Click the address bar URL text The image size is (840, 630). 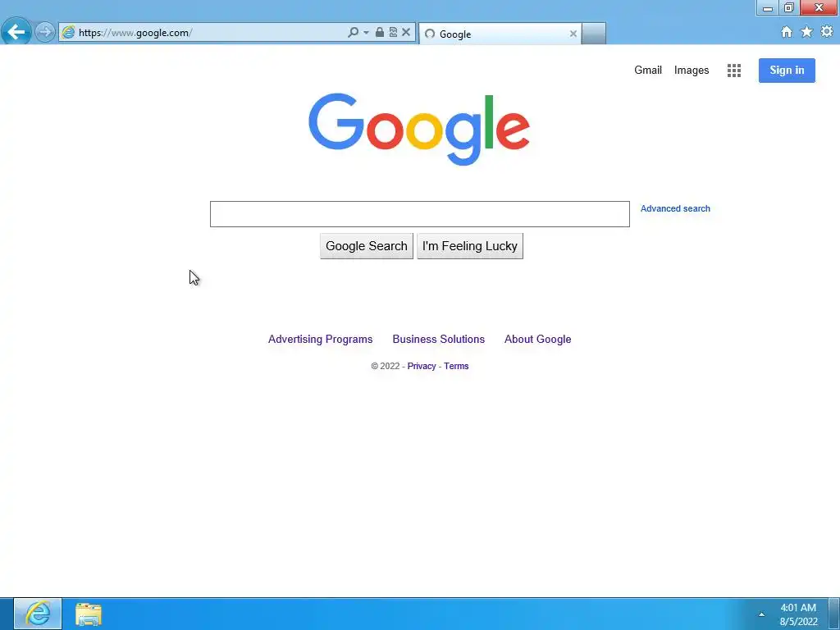pos(135,33)
